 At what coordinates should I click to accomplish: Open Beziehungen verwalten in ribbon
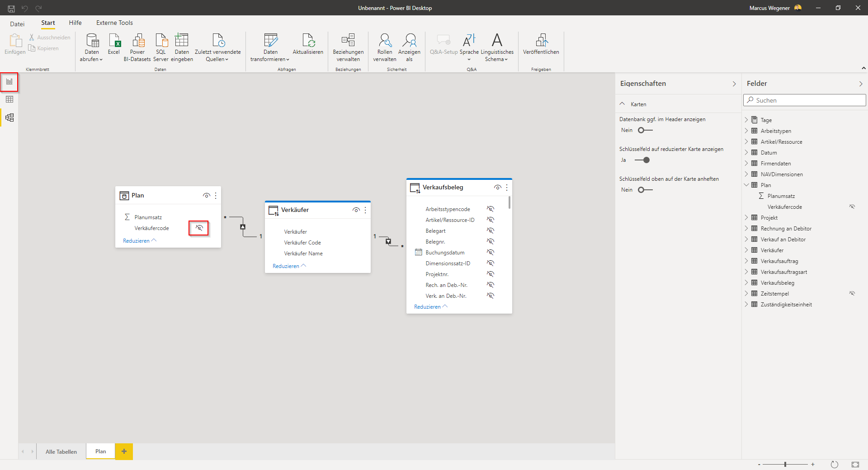point(348,47)
